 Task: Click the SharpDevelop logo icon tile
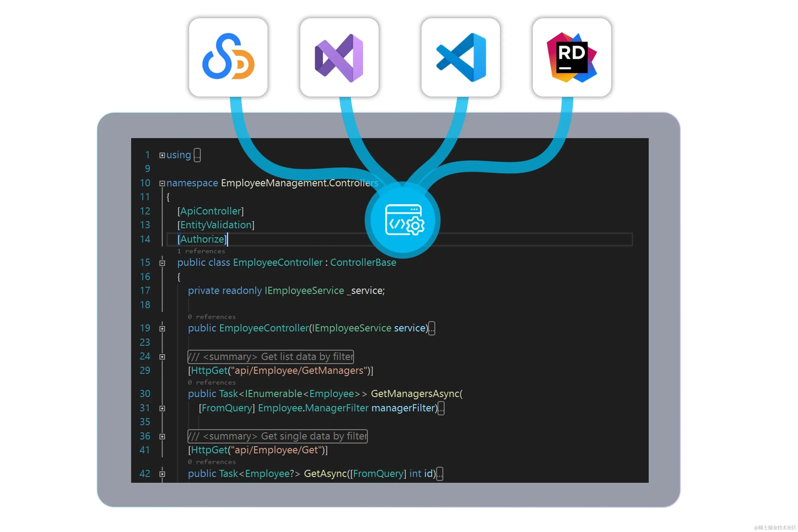pyautogui.click(x=228, y=57)
